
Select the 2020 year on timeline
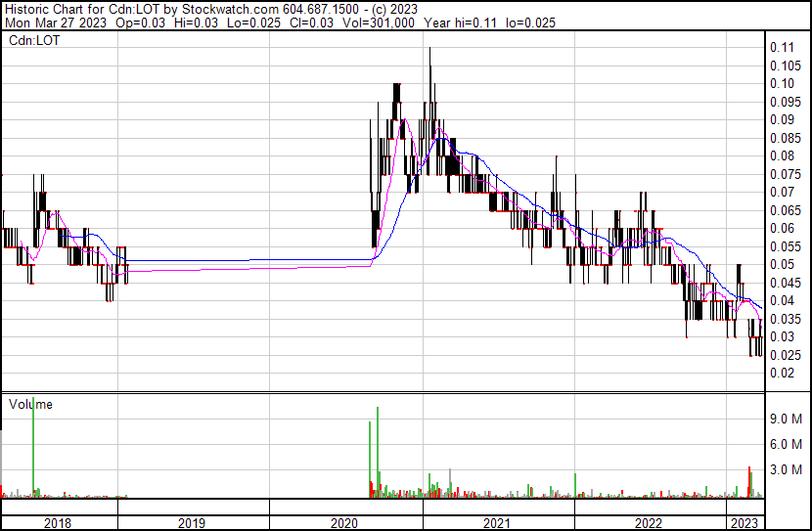[x=345, y=523]
